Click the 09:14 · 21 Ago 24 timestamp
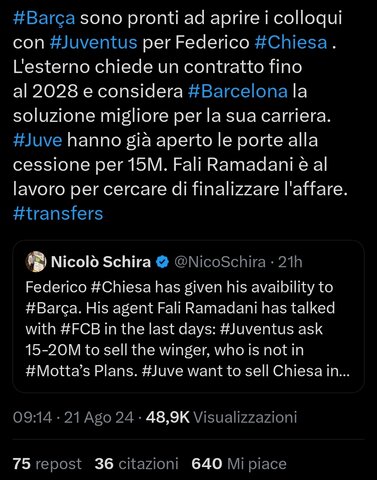377x480 pixels. (x=73, y=417)
